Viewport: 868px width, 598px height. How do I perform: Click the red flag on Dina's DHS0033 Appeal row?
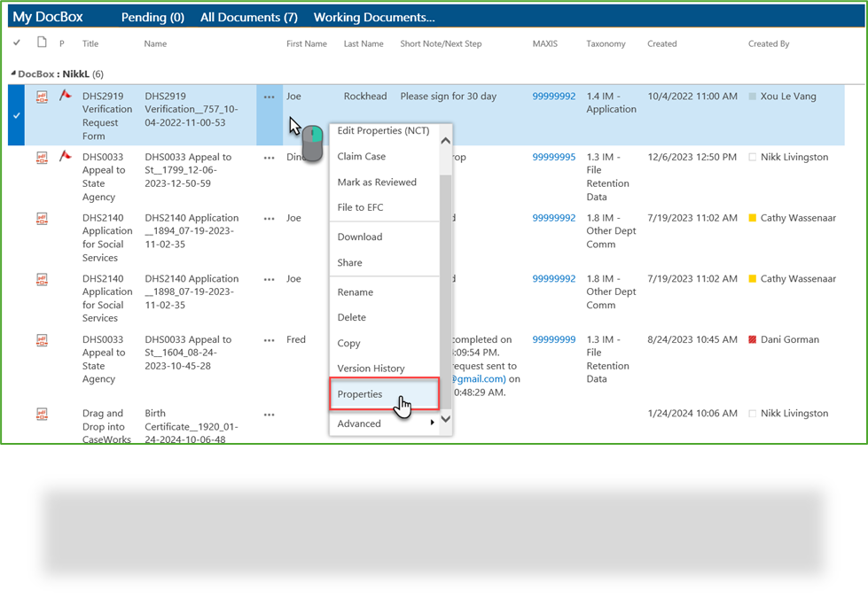(65, 157)
